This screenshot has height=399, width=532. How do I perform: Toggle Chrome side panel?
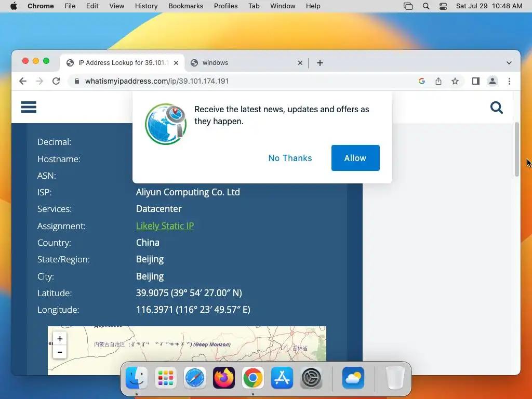[x=476, y=81]
